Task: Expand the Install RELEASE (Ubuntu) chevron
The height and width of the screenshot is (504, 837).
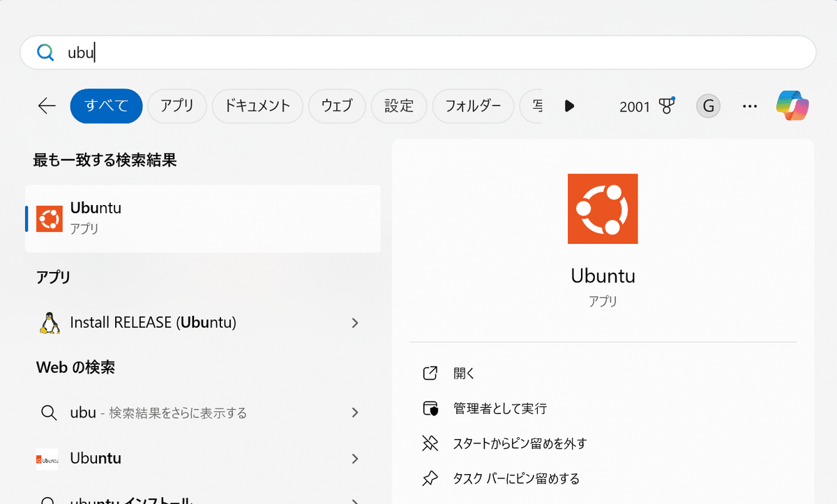Action: pos(355,323)
